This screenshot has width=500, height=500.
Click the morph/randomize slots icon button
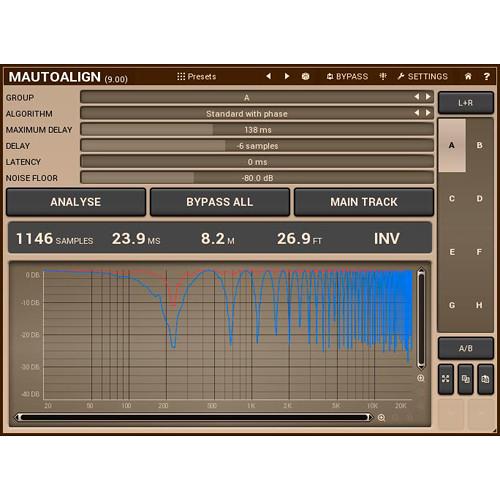pyautogui.click(x=446, y=379)
